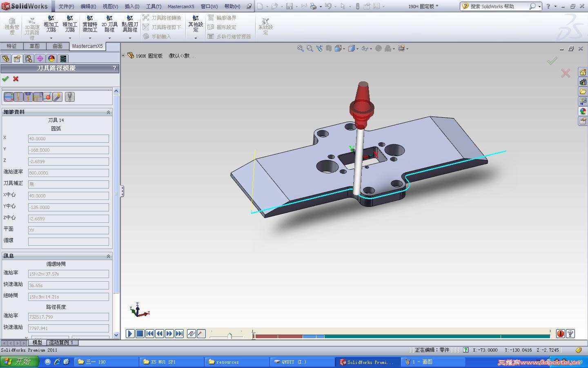Switch to the 曲面 tab
Image resolution: width=588 pixels, height=368 pixels.
[x=58, y=46]
